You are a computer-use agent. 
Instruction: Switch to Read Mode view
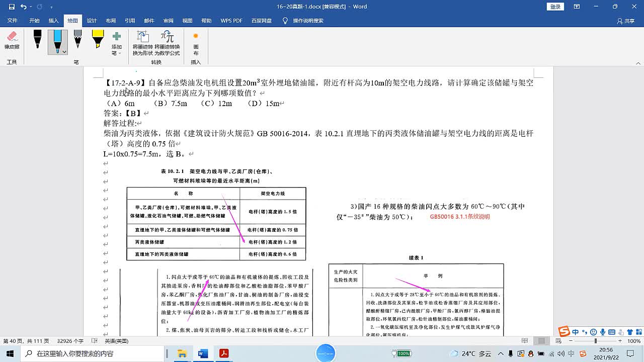525,341
